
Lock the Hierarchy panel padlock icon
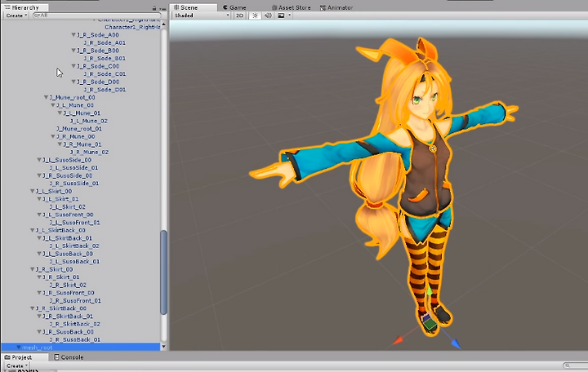pos(154,8)
